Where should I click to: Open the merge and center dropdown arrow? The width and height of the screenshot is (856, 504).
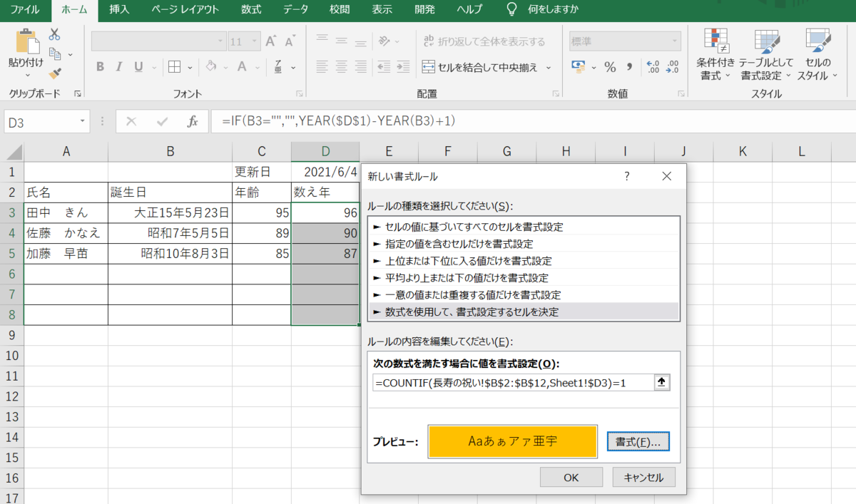[549, 67]
